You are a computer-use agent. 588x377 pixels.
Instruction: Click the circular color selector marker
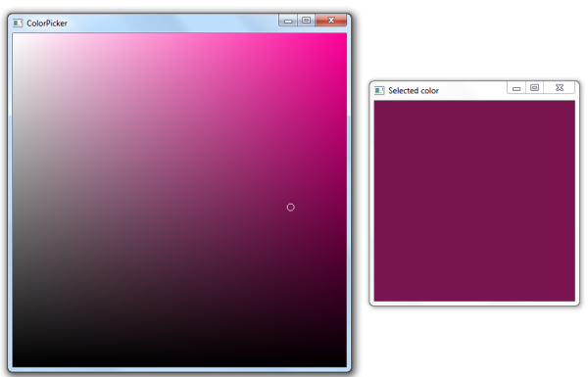291,208
